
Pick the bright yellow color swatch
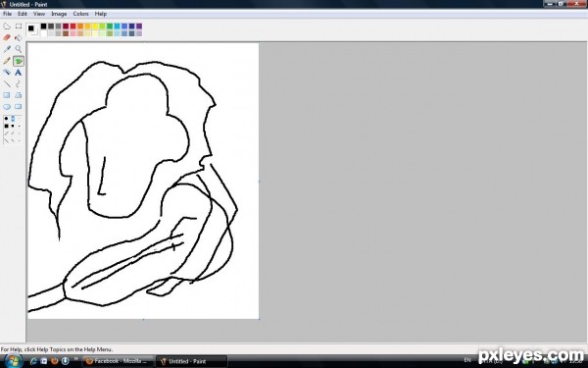(x=95, y=26)
